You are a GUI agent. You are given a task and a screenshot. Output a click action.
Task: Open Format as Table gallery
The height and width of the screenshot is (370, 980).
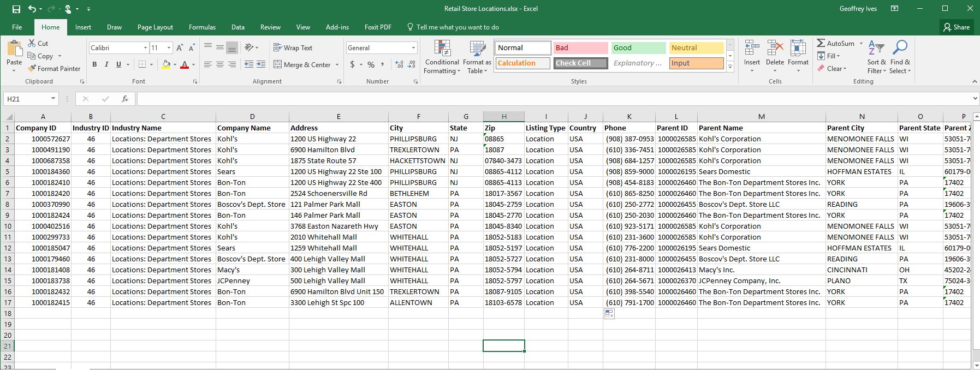[x=477, y=57]
